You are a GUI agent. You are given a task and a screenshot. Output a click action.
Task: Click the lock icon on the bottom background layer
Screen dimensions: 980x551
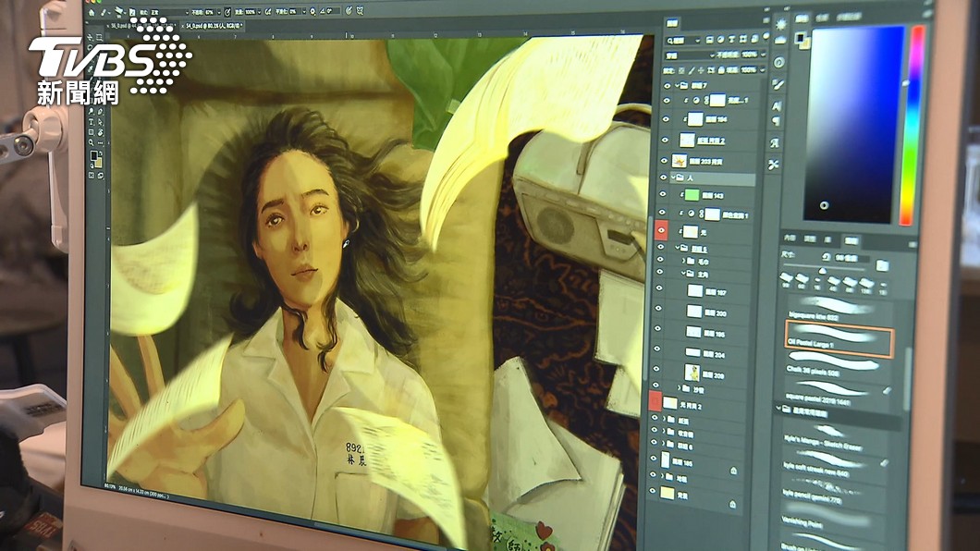coord(732,503)
